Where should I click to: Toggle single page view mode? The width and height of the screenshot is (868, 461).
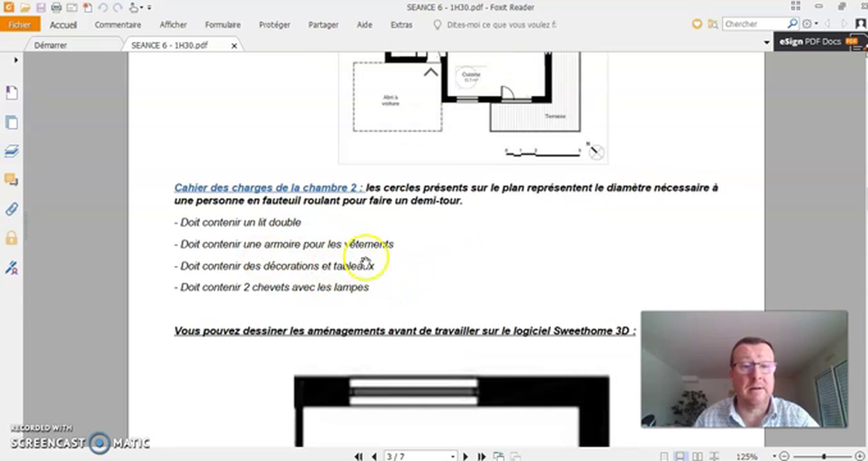click(x=664, y=457)
